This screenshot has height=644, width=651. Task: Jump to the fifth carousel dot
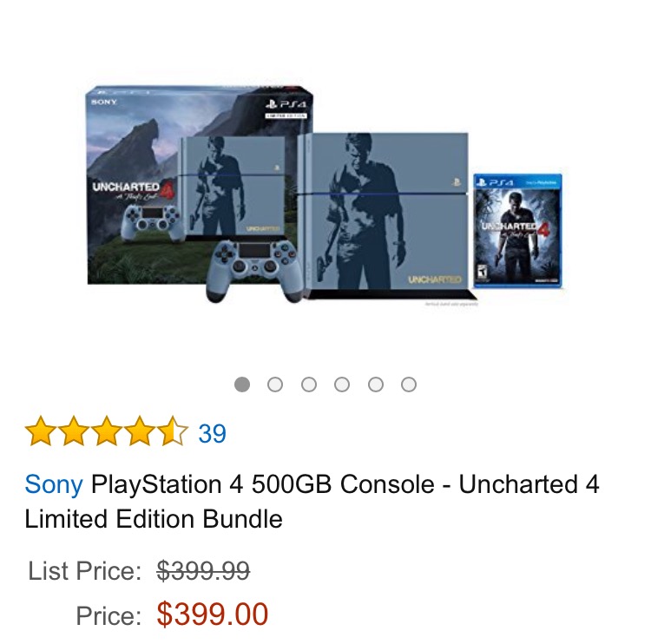(x=376, y=384)
